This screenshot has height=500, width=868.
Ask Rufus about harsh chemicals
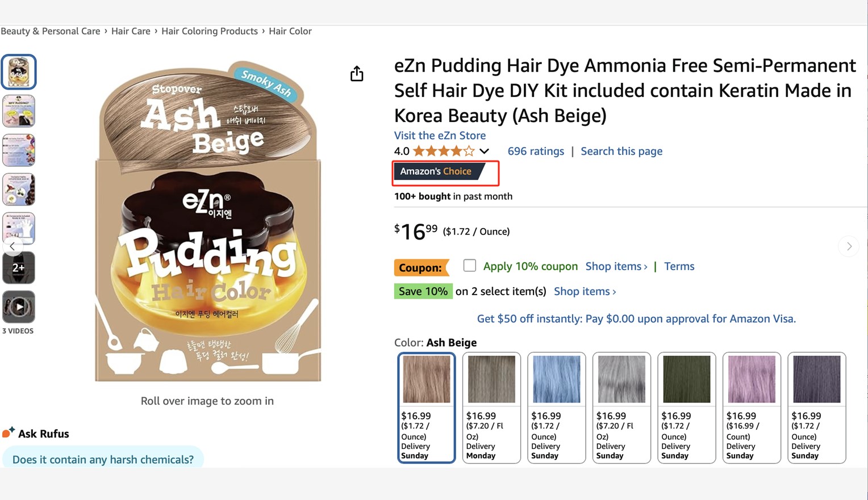click(x=103, y=459)
